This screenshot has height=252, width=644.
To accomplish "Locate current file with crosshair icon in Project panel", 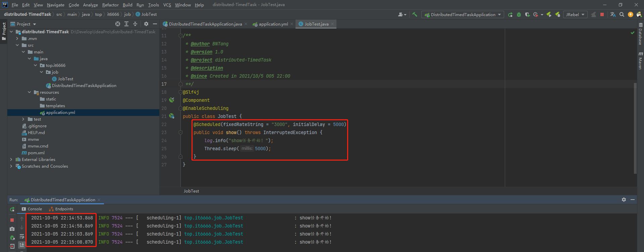I will coord(118,24).
